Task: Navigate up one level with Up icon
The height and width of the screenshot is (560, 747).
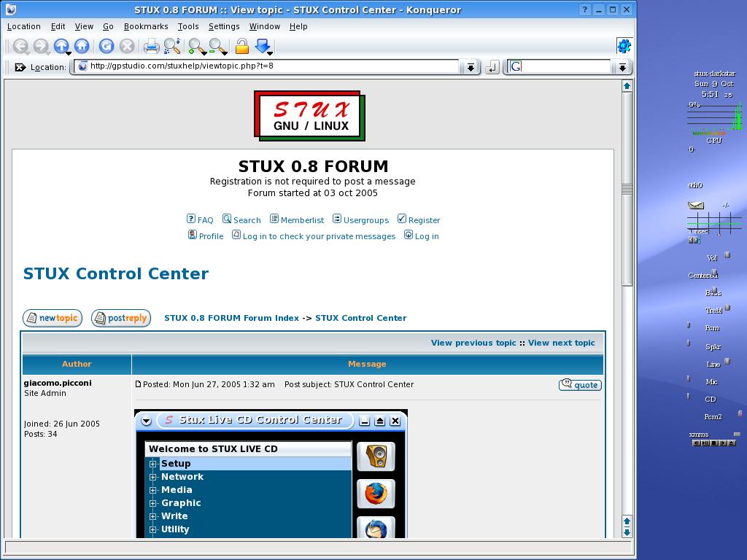Action: pyautogui.click(x=61, y=46)
